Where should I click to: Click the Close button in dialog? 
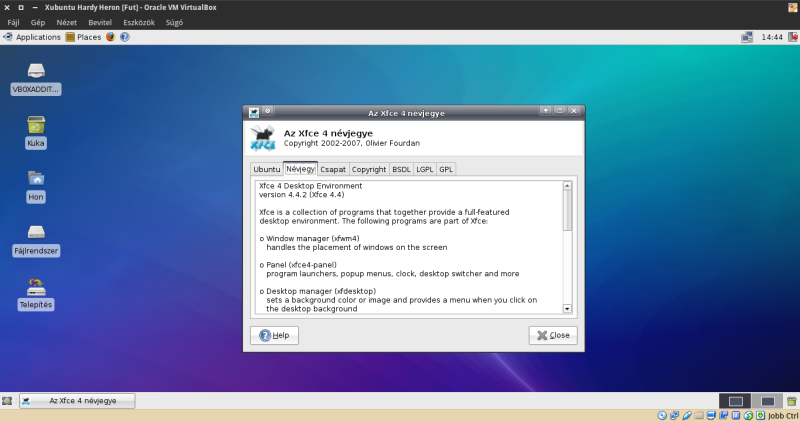tap(553, 335)
